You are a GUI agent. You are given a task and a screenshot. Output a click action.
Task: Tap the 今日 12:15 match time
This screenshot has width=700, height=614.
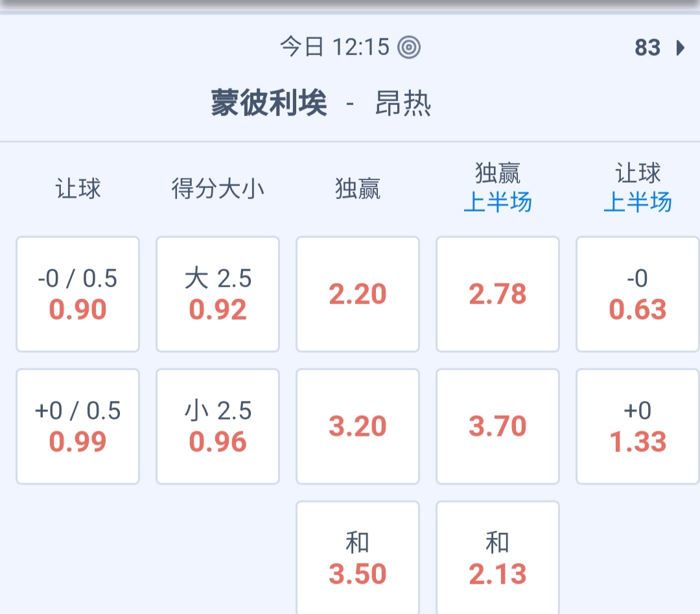click(x=334, y=47)
